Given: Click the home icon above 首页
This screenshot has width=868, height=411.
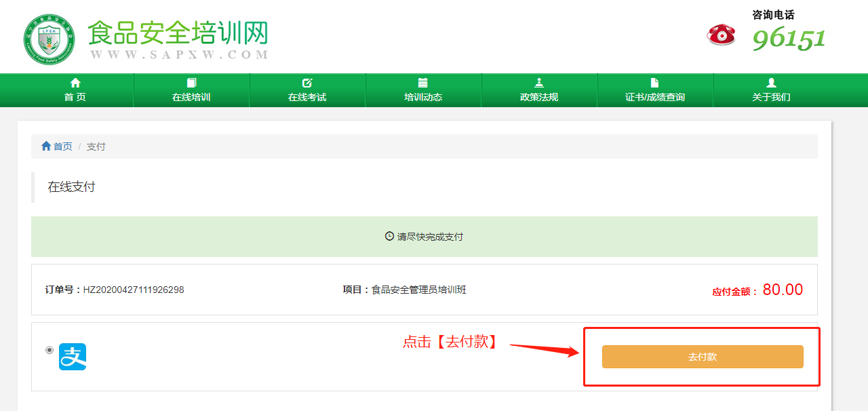Looking at the screenshot, I should coord(75,83).
